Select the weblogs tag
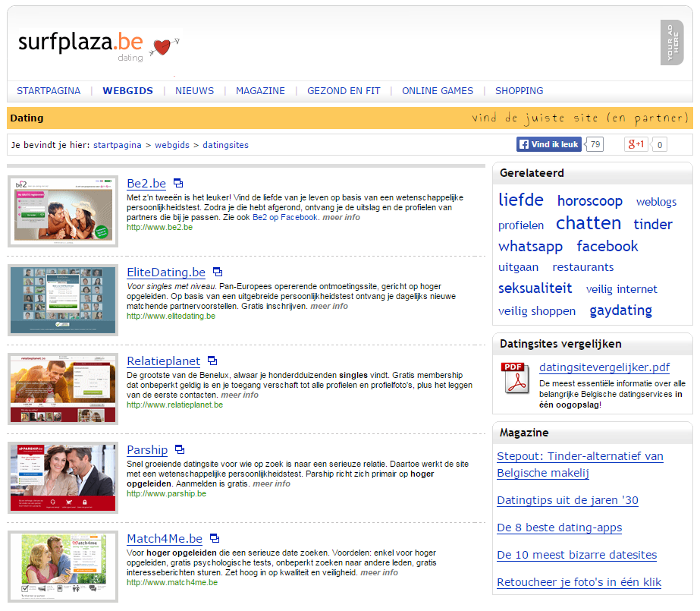Image resolution: width=700 pixels, height=611 pixels. click(656, 202)
